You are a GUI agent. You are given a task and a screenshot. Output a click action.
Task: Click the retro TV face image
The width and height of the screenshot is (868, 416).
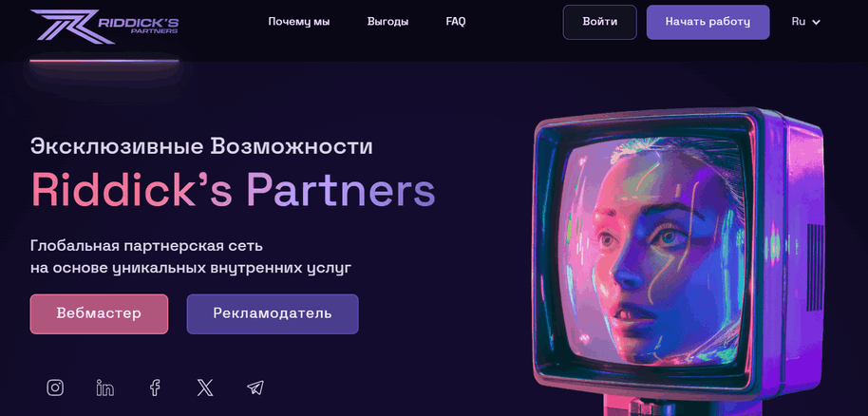[x=678, y=260]
